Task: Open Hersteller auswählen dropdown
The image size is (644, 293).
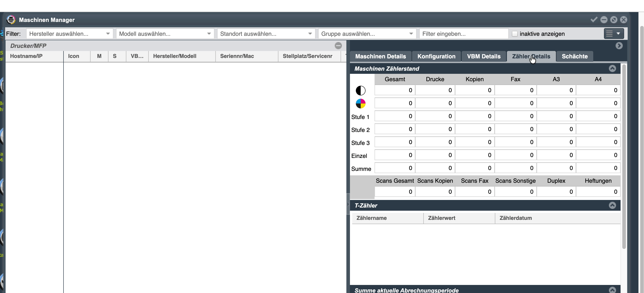Action: click(70, 34)
